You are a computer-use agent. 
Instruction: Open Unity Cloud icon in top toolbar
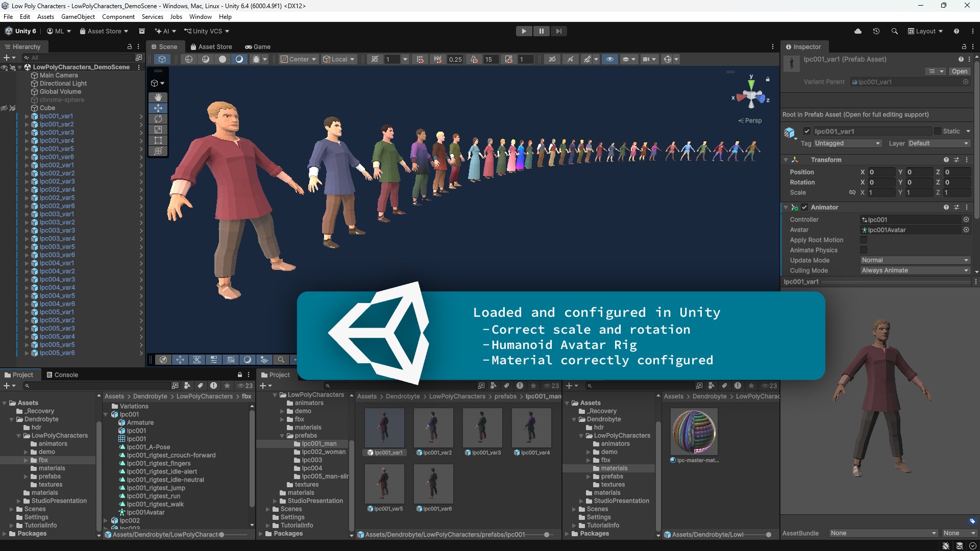click(x=858, y=31)
